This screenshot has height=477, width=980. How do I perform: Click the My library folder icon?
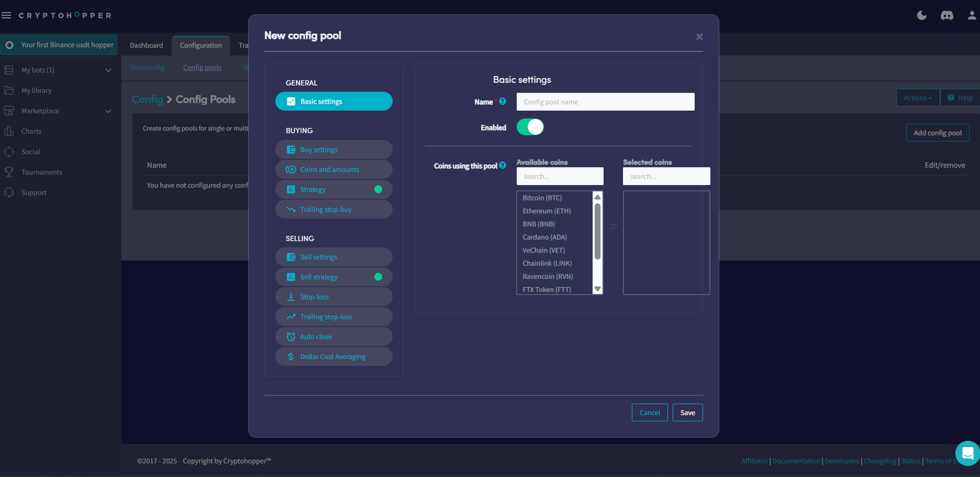(x=9, y=90)
